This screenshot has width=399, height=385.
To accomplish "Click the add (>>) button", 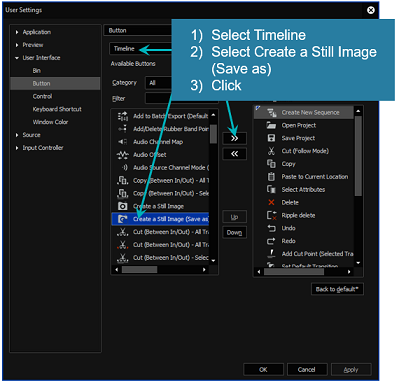I will (x=234, y=138).
